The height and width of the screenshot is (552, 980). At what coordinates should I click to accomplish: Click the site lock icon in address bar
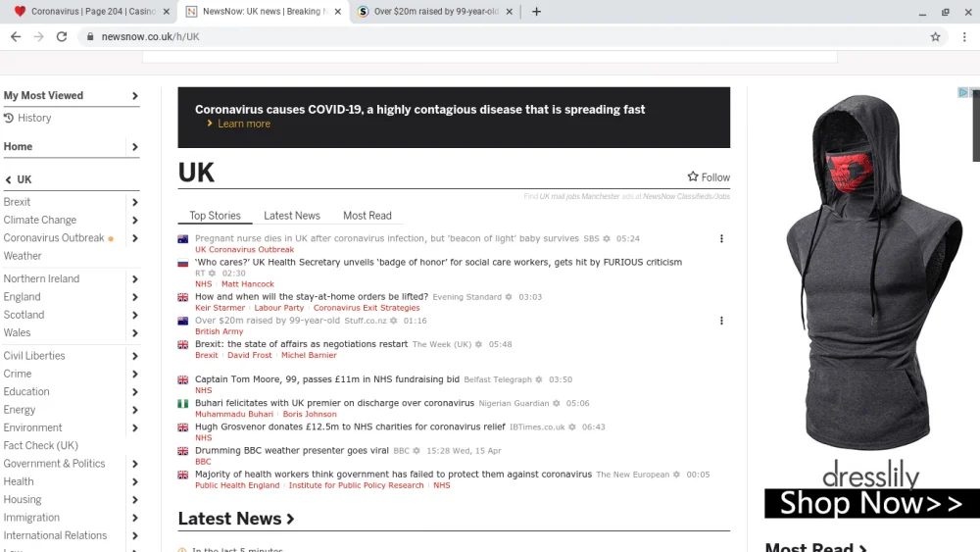[x=90, y=37]
